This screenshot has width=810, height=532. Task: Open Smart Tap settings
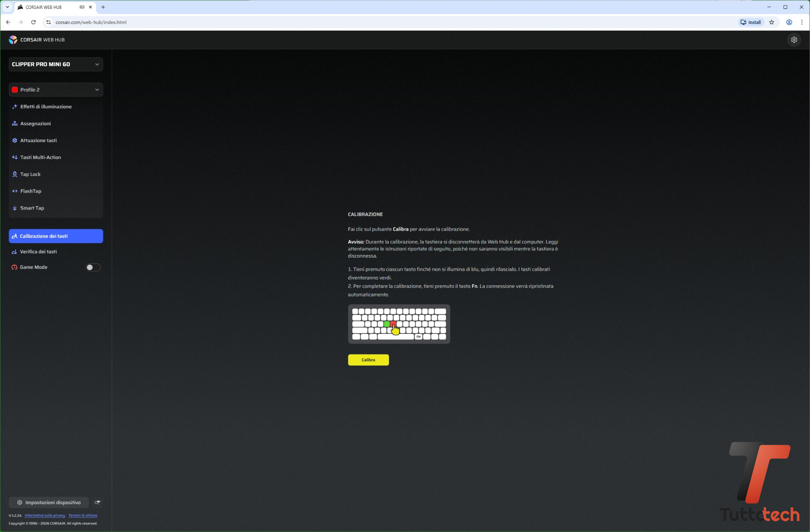(56, 208)
